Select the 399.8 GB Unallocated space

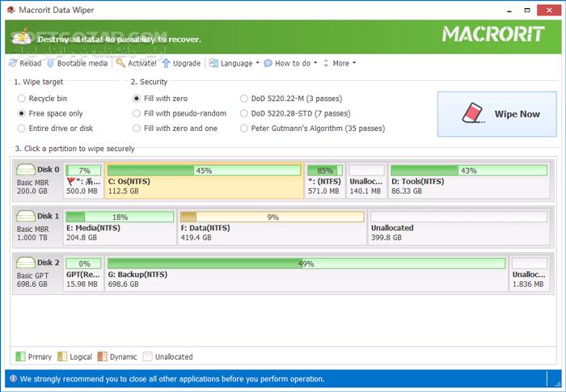(458, 227)
